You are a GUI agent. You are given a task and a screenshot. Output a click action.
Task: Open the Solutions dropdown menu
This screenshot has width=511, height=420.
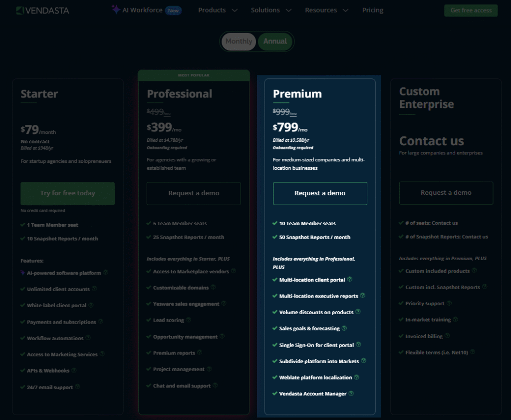271,10
